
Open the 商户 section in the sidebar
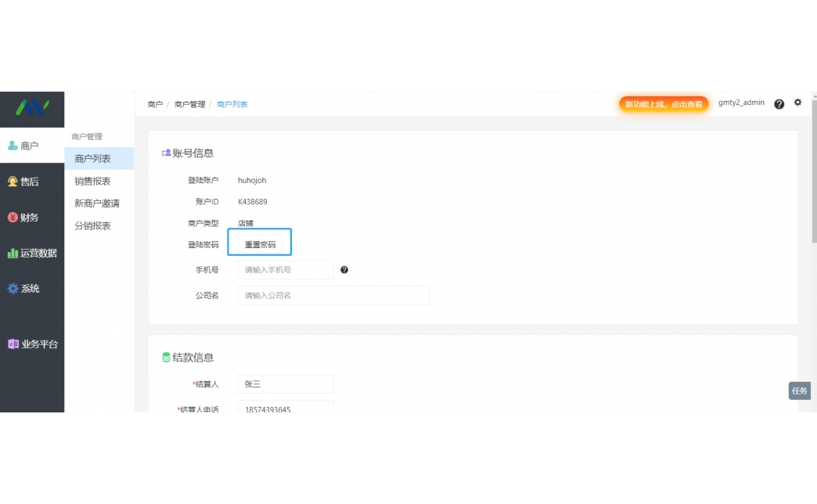point(23,145)
